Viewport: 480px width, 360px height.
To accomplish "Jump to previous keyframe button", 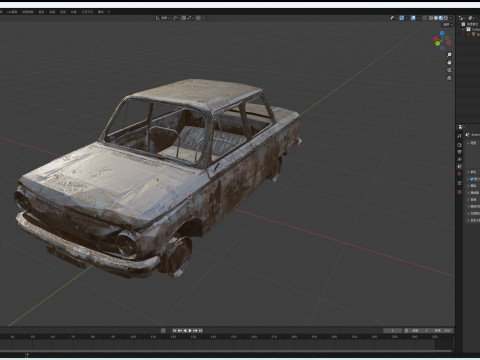I will click(180, 331).
